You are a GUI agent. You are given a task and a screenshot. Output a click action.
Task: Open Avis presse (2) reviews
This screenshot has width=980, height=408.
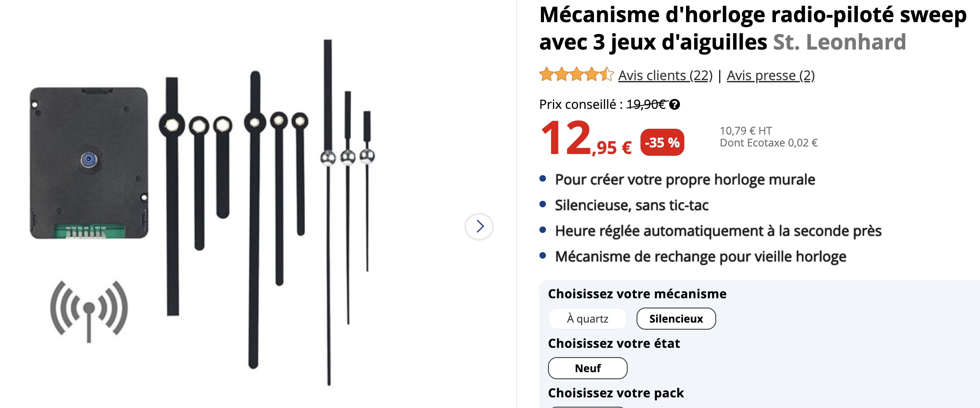click(771, 76)
